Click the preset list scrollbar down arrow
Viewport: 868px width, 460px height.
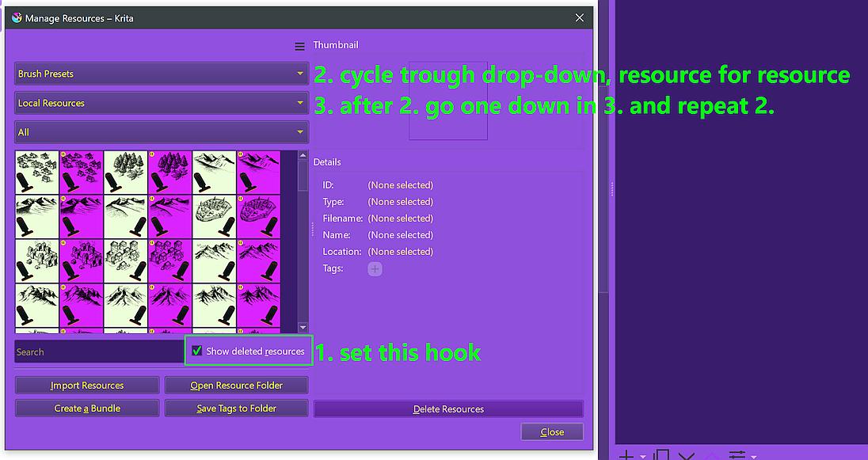(x=303, y=327)
